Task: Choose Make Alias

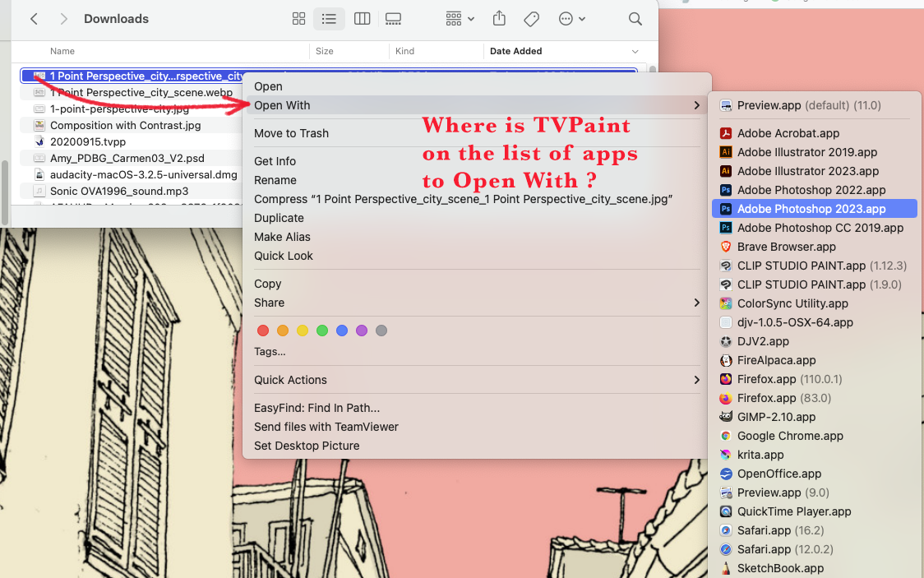Action: point(282,237)
